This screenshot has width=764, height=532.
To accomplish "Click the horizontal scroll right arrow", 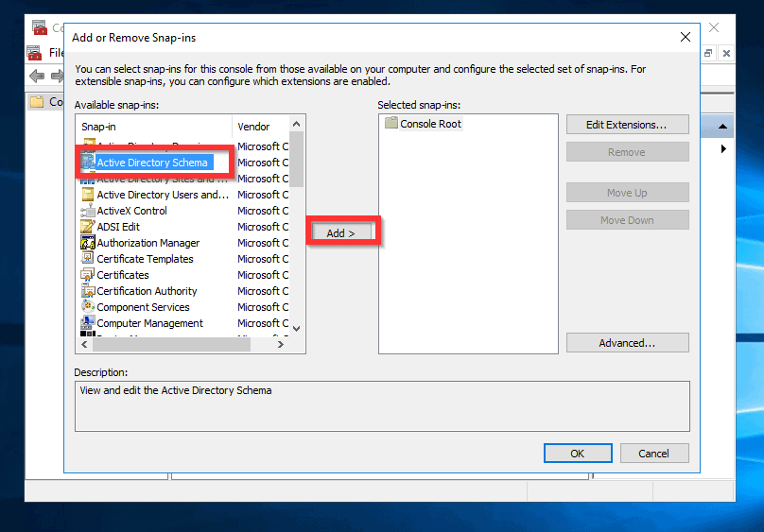I will click(x=281, y=344).
